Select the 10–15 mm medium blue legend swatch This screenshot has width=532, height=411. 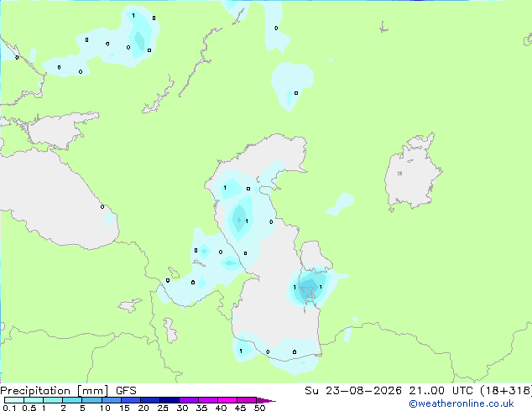pos(111,400)
